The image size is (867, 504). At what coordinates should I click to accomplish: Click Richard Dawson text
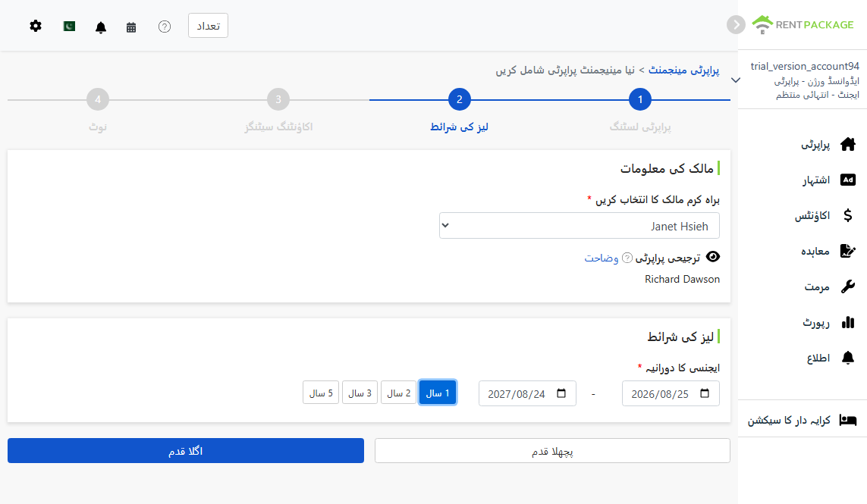[x=682, y=279]
